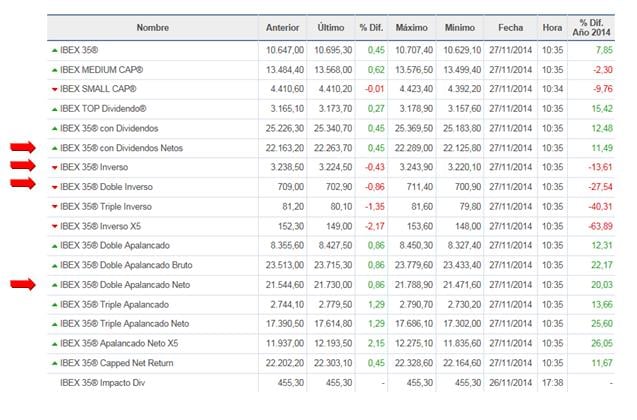The width and height of the screenshot is (637, 420).
Task: Open the IBEX TOP Dividendo® index link
Action: coord(103,109)
